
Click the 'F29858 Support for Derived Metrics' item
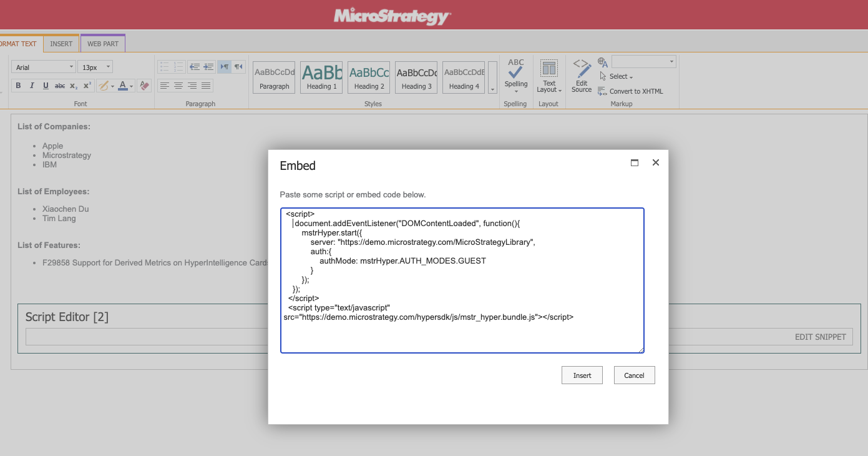tap(155, 263)
